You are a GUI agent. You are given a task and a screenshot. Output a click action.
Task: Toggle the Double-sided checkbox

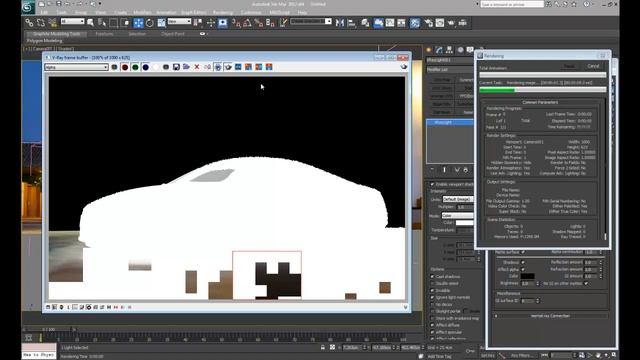click(x=432, y=284)
